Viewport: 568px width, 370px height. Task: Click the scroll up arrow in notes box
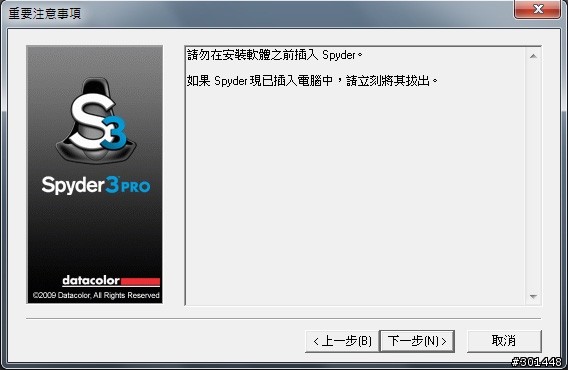533,56
